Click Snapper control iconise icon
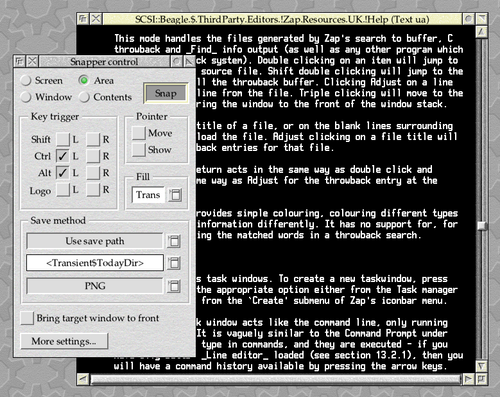500x397 pixels. (x=176, y=61)
